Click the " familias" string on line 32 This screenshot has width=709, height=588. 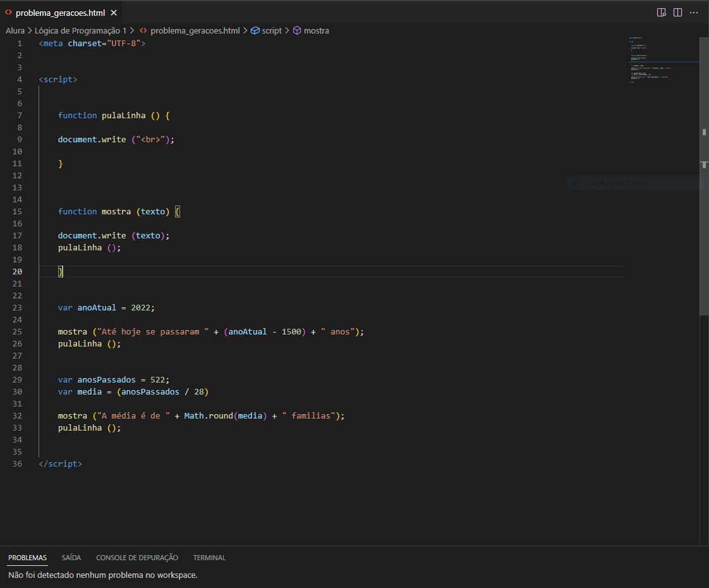point(308,415)
